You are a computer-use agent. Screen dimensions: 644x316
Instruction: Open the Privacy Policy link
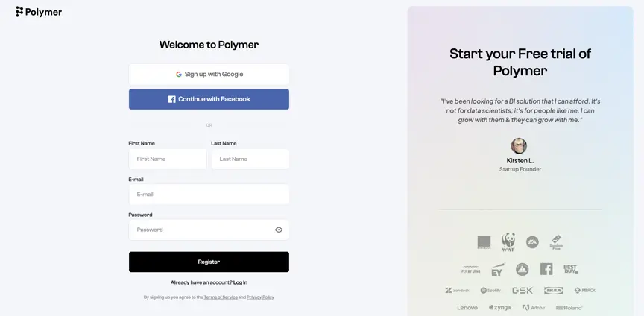point(260,297)
